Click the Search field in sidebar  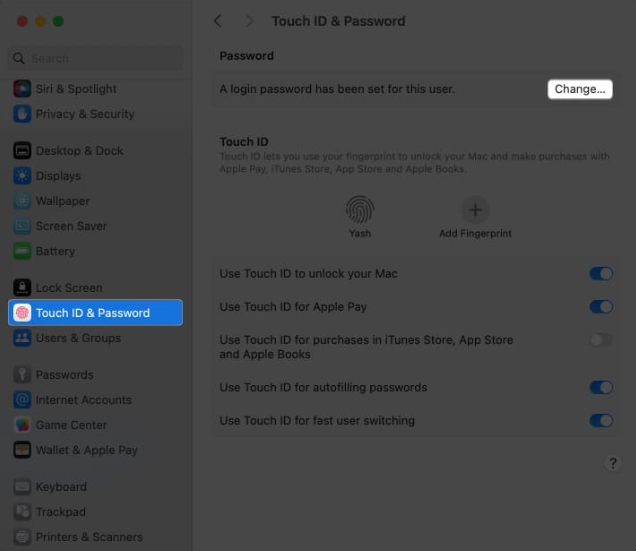pos(96,58)
